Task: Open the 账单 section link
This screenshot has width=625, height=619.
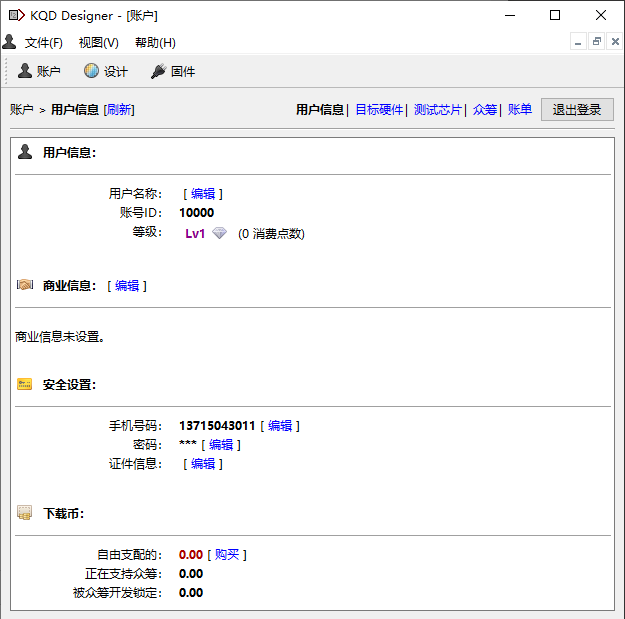Action: pos(520,110)
